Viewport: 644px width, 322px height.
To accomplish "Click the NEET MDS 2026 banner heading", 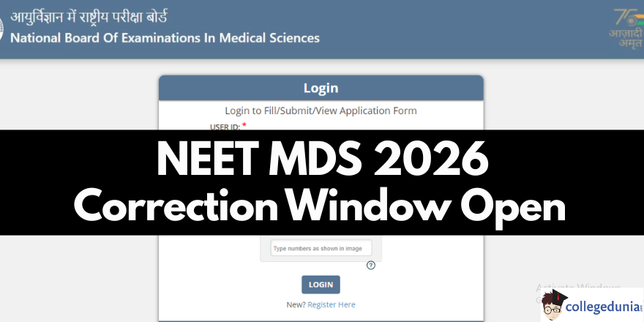I will 323,160.
